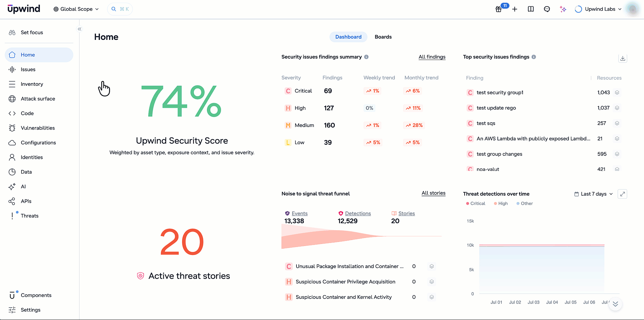Click layers icon for test group changes
This screenshot has width=644, height=320.
click(x=617, y=154)
